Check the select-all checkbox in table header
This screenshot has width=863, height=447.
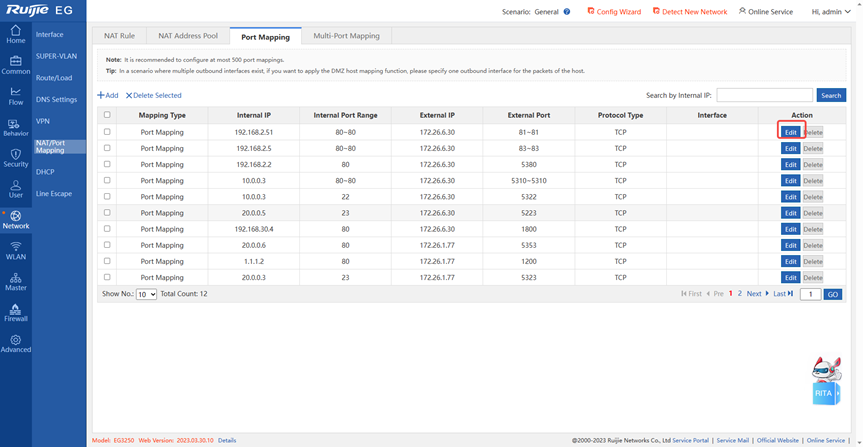pyautogui.click(x=107, y=115)
